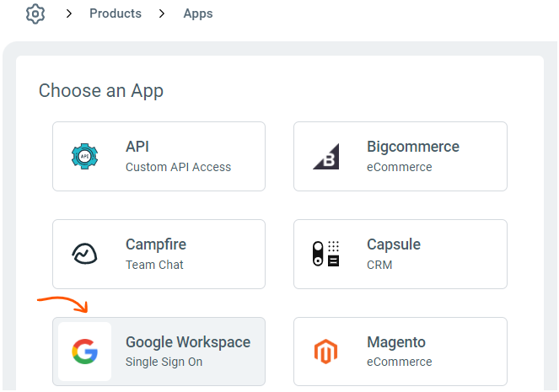
Task: Click the chevron before Products breadcrumb
Action: click(68, 14)
